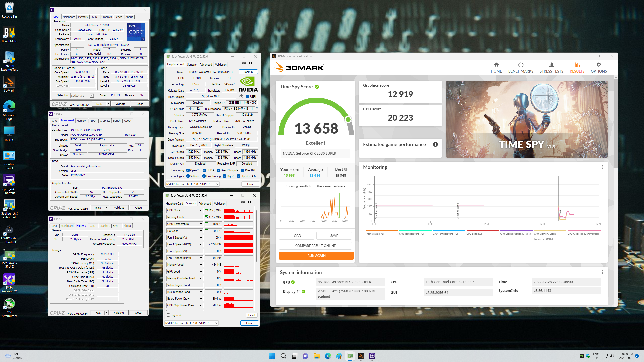Expand GPU Clock sensor dropdown

201,210
